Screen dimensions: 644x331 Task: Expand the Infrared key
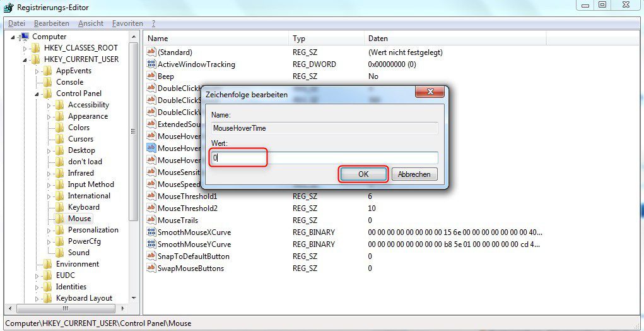(x=49, y=174)
